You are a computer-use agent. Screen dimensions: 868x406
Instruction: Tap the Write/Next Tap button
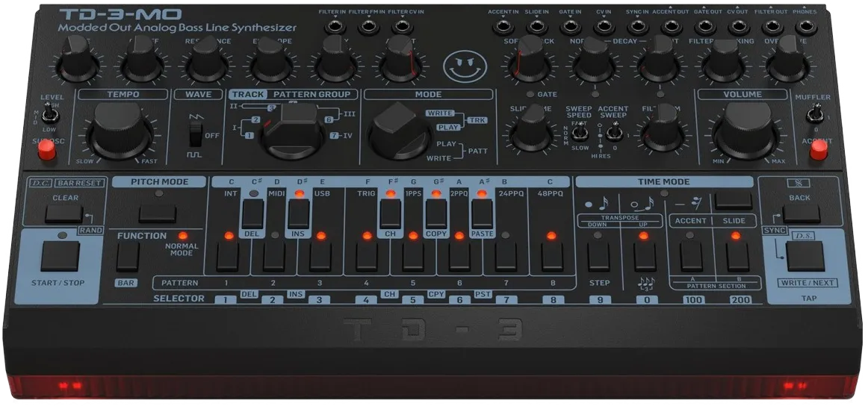[x=805, y=256]
